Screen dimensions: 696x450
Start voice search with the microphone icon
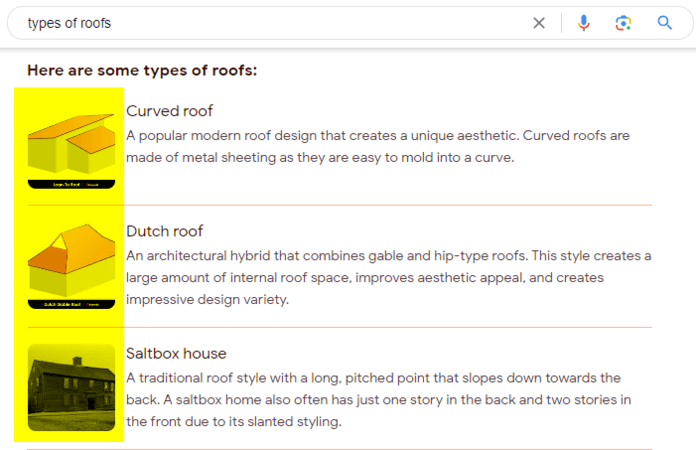point(583,23)
